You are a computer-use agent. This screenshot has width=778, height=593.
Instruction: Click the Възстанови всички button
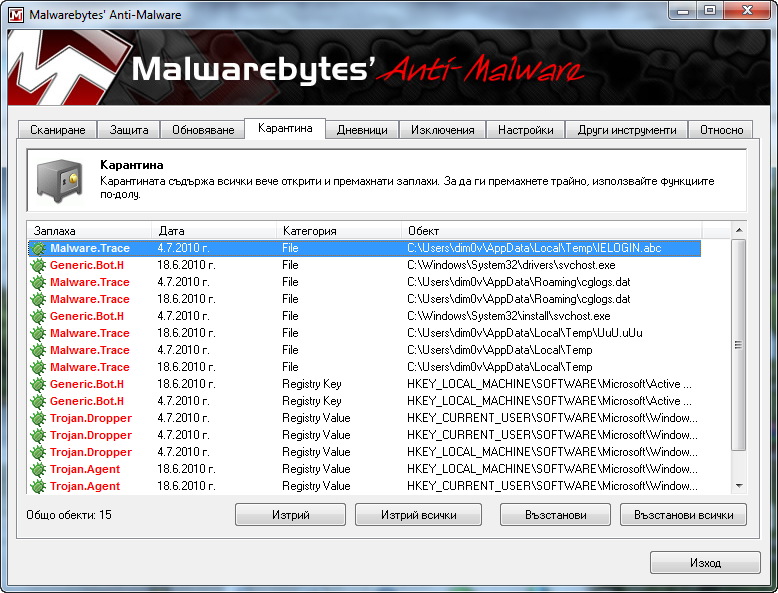(x=683, y=515)
